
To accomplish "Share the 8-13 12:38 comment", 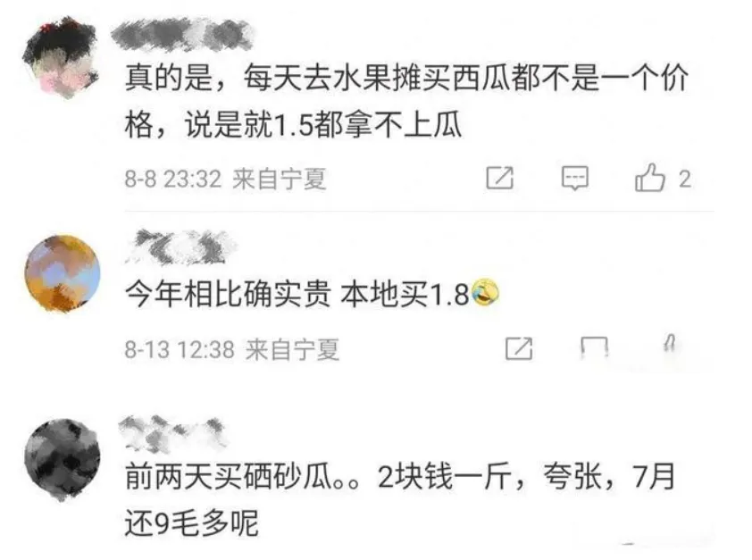I will click(x=519, y=348).
